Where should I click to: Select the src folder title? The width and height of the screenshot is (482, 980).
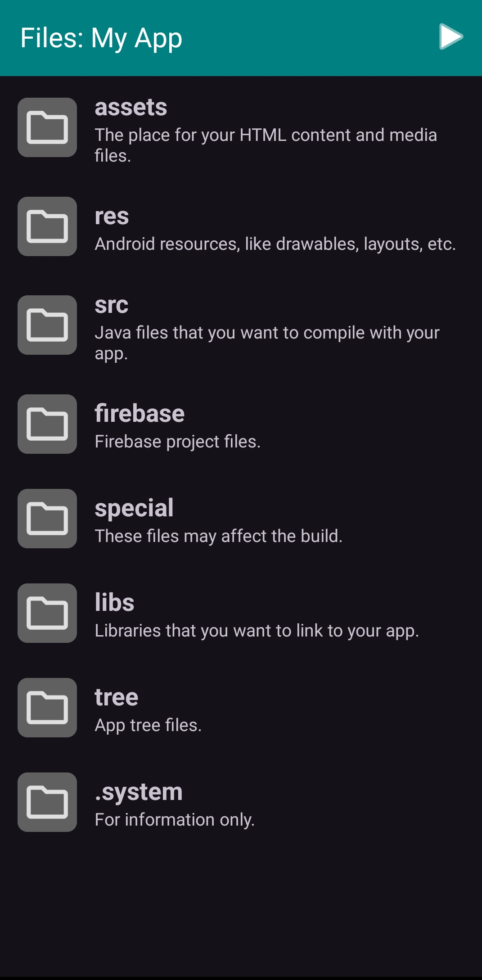tap(112, 305)
